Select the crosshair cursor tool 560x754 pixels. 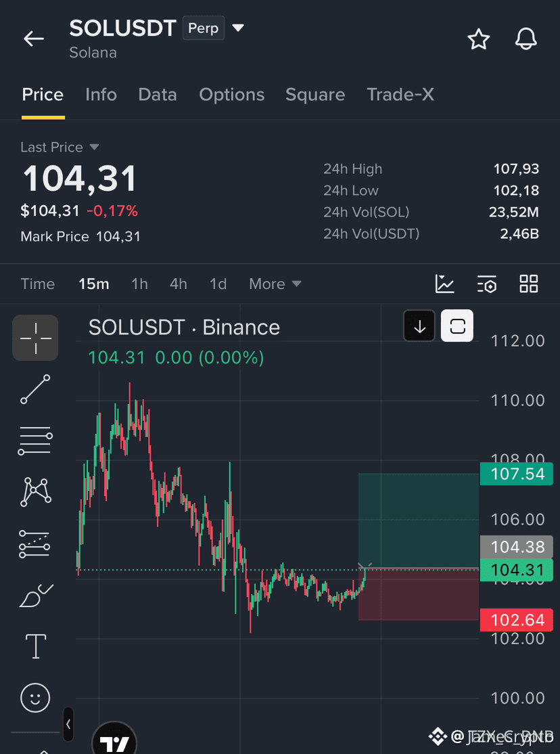click(35, 338)
